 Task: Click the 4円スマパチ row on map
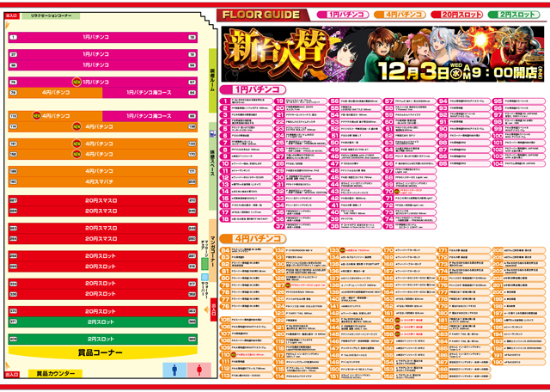(x=100, y=182)
